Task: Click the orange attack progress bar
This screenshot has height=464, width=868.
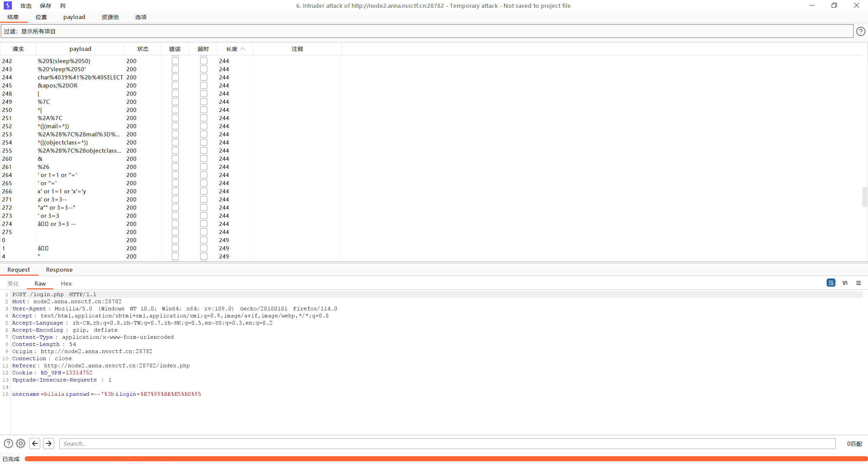Action: 446,459
